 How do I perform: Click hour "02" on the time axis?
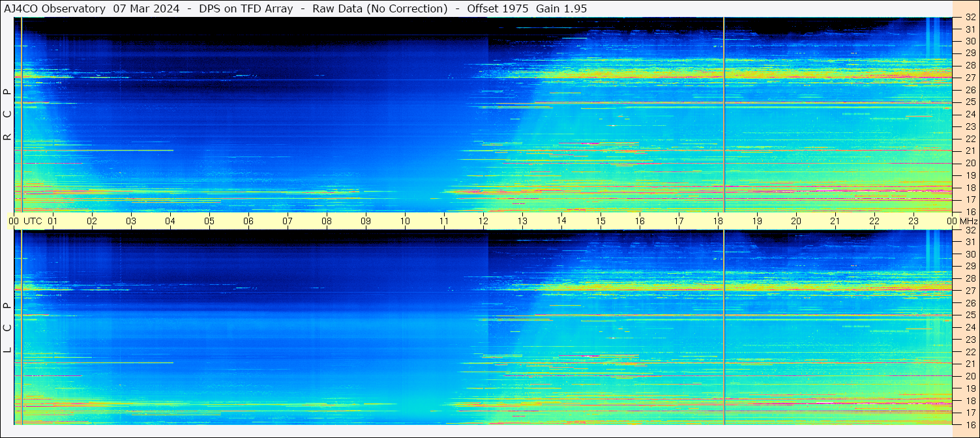click(x=92, y=221)
